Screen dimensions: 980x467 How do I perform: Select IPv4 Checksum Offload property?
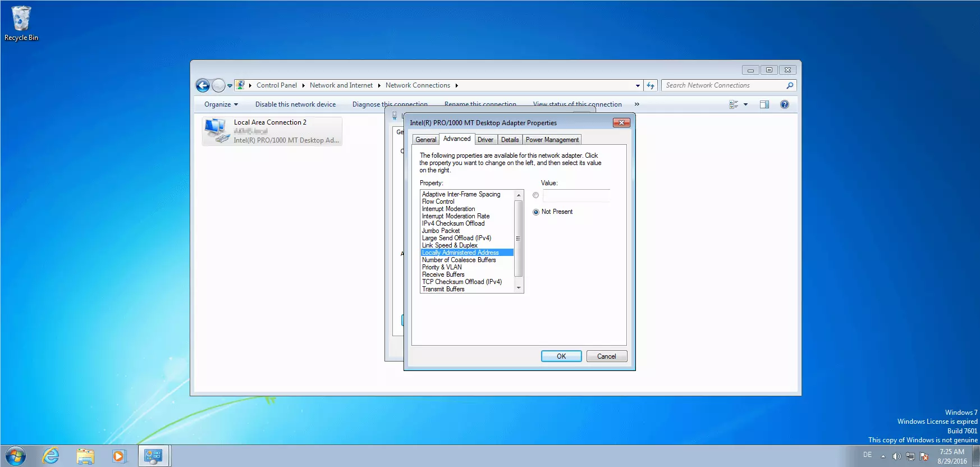coord(467,223)
